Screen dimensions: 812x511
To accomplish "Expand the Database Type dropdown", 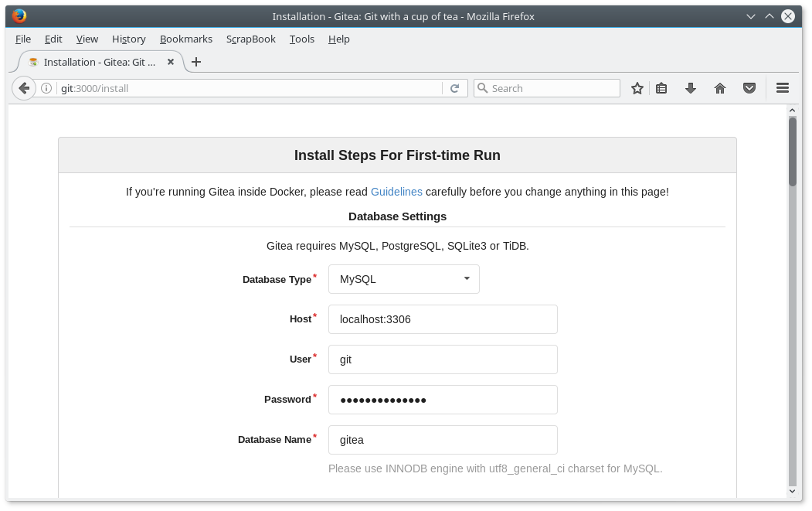I will (403, 279).
